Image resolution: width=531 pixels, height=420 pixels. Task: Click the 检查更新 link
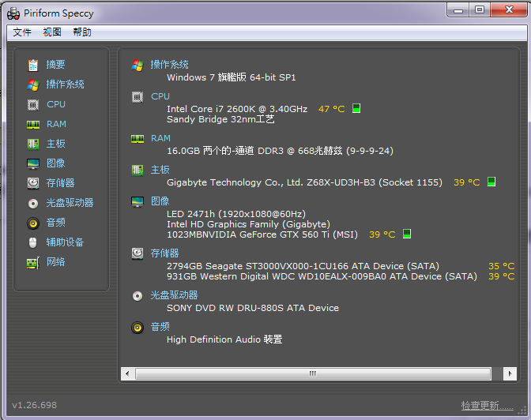(x=488, y=405)
